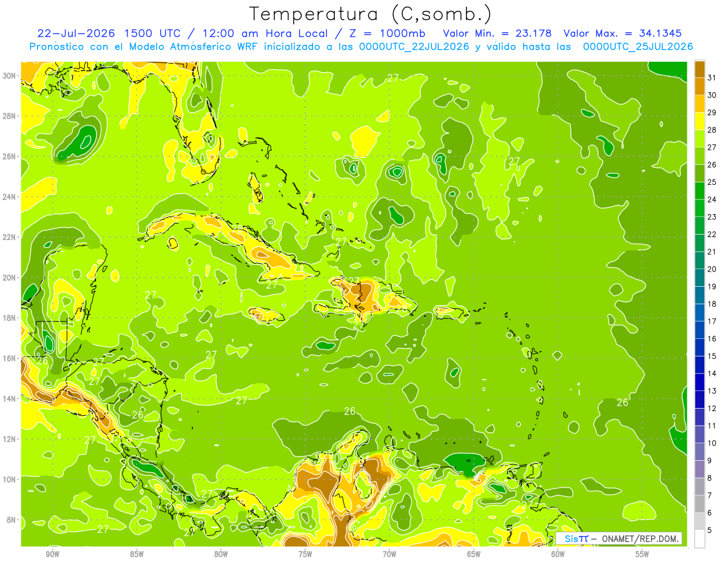Select the 8 label on color scale

click(x=710, y=478)
